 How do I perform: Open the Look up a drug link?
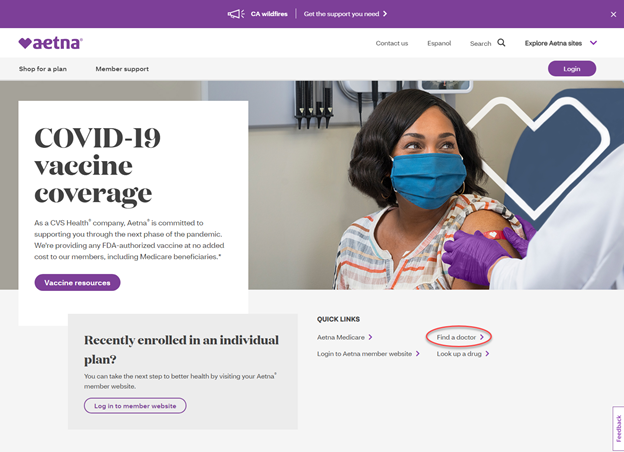(x=459, y=354)
